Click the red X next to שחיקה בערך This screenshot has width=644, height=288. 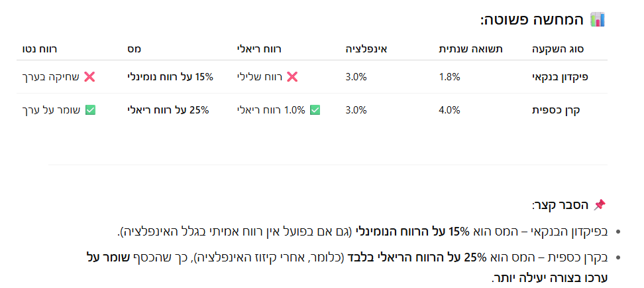pyautogui.click(x=89, y=77)
